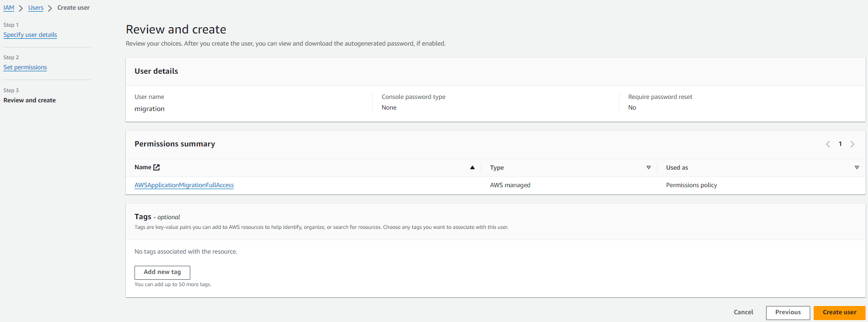Sort the Type column with triangle icon

pos(648,167)
